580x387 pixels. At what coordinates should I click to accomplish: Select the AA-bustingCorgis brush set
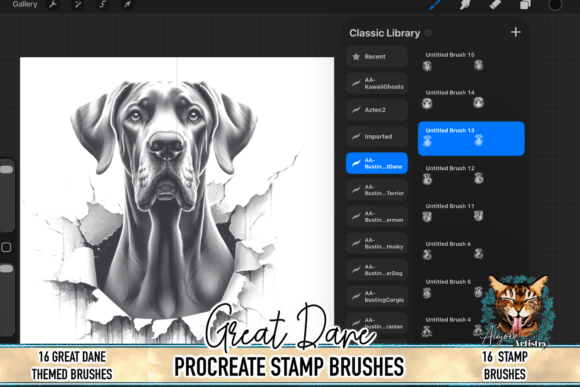tap(377, 296)
